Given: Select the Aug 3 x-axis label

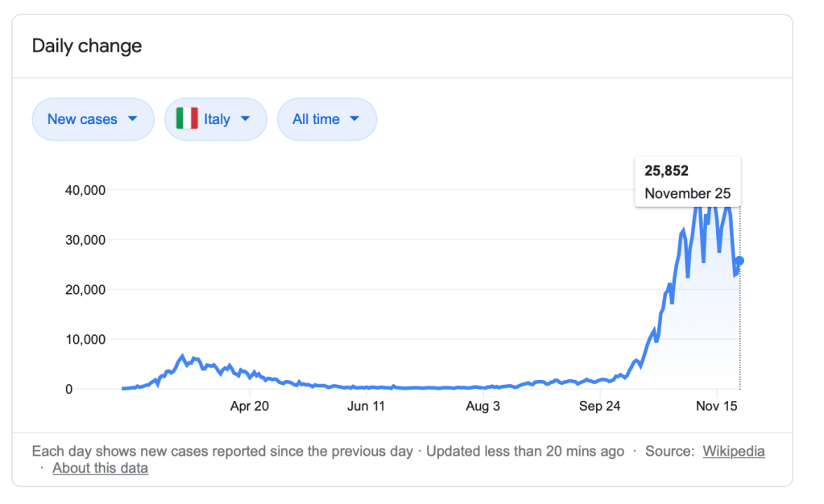Looking at the screenshot, I should coord(482,407).
